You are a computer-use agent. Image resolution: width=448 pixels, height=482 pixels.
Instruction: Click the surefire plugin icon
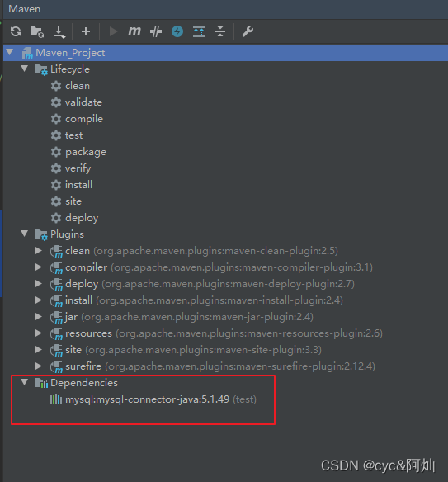click(x=57, y=367)
